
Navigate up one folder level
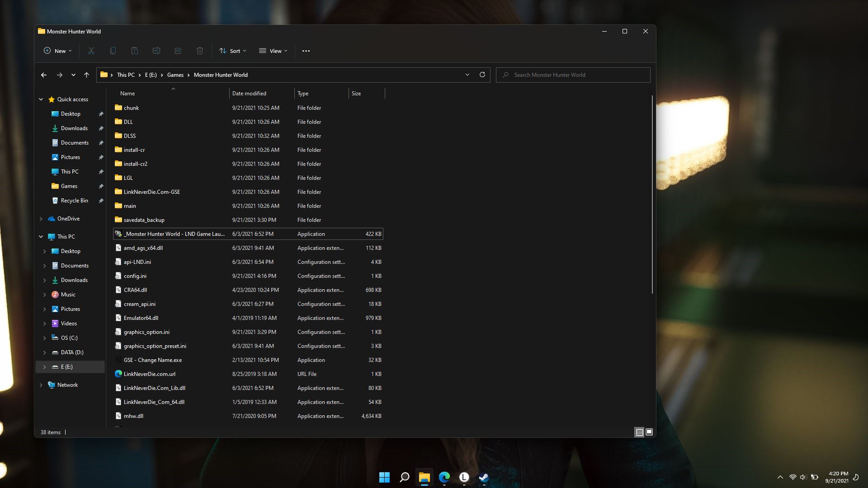[86, 75]
